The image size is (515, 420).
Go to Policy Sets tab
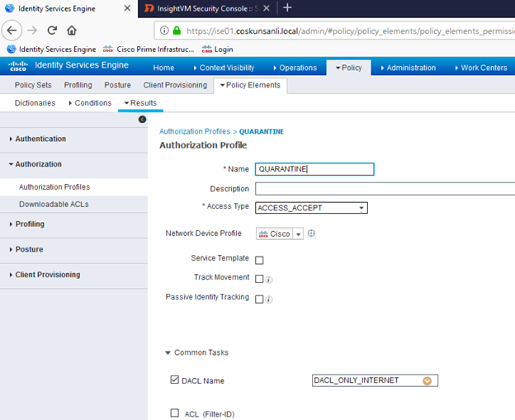(33, 85)
